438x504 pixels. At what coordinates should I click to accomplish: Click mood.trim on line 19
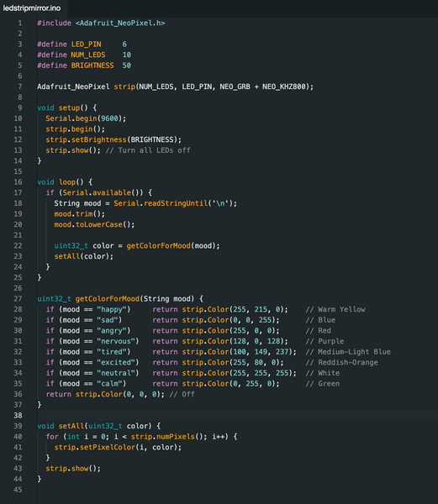pyautogui.click(x=73, y=214)
